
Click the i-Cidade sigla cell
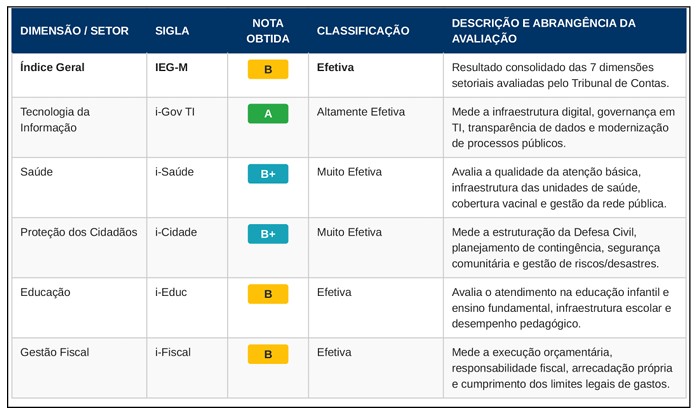coord(176,232)
